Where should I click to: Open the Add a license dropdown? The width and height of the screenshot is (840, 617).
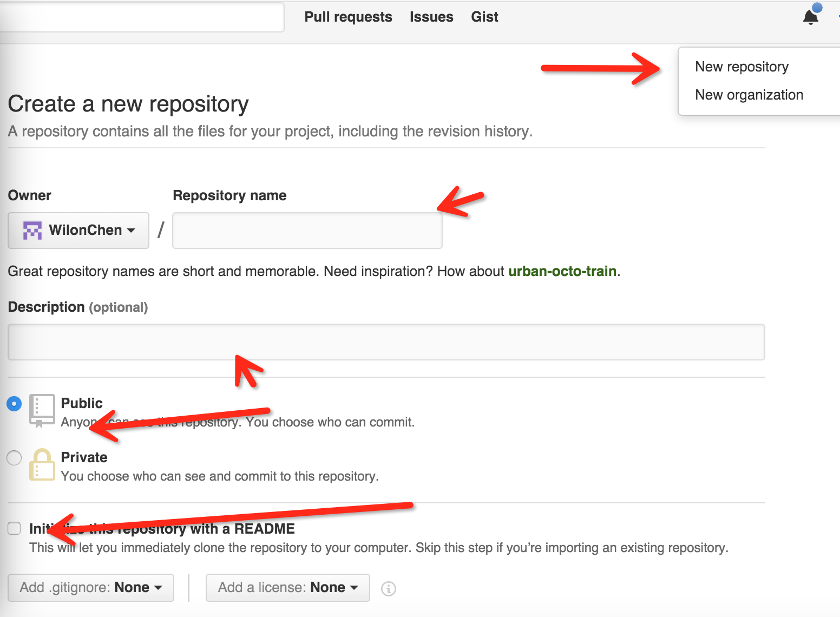click(x=288, y=588)
